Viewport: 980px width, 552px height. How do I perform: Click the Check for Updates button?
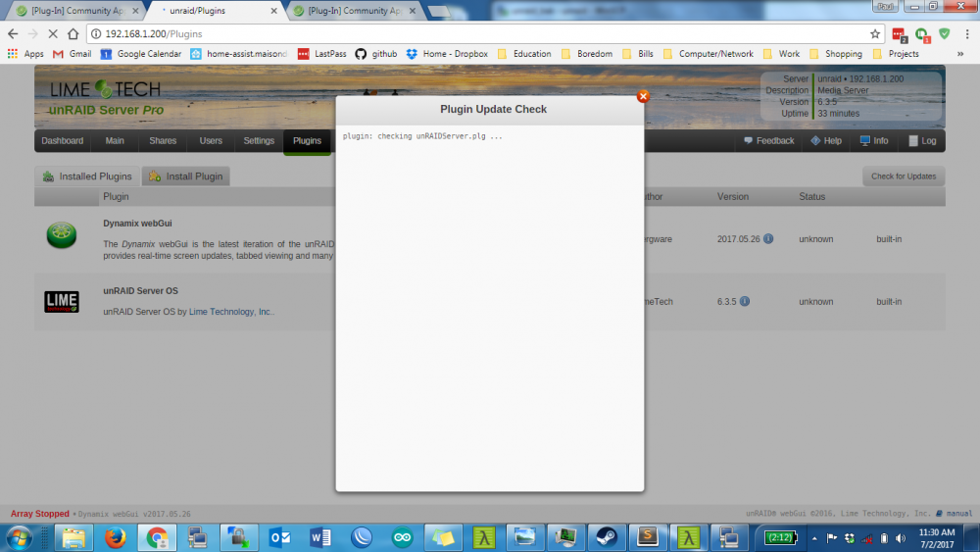904,176
